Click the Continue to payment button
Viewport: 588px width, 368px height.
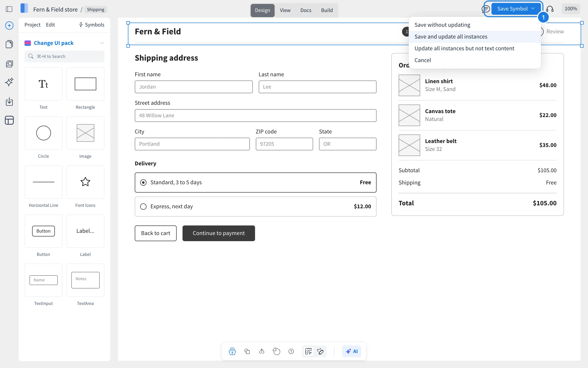click(x=219, y=233)
